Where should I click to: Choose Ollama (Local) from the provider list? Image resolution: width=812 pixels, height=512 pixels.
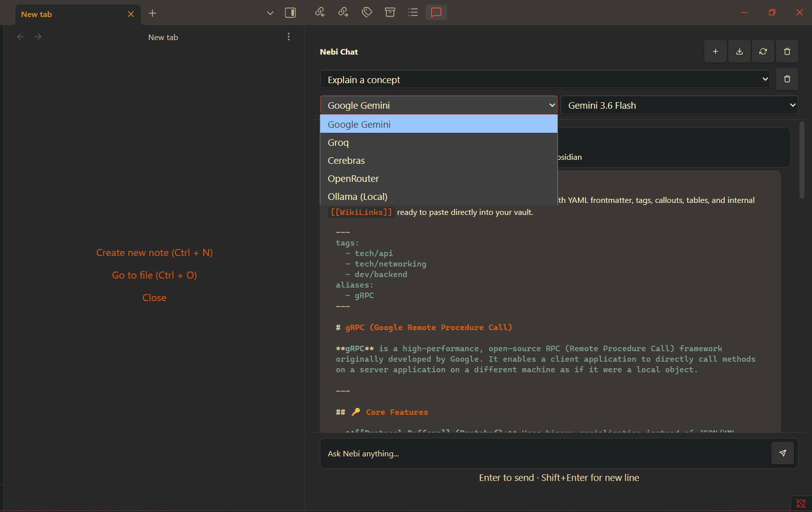[439, 196]
